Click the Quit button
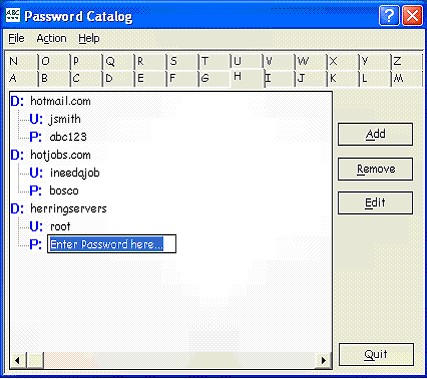 (376, 354)
